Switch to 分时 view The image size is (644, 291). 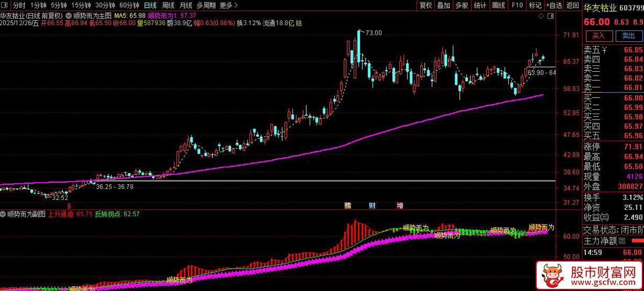pos(19,5)
